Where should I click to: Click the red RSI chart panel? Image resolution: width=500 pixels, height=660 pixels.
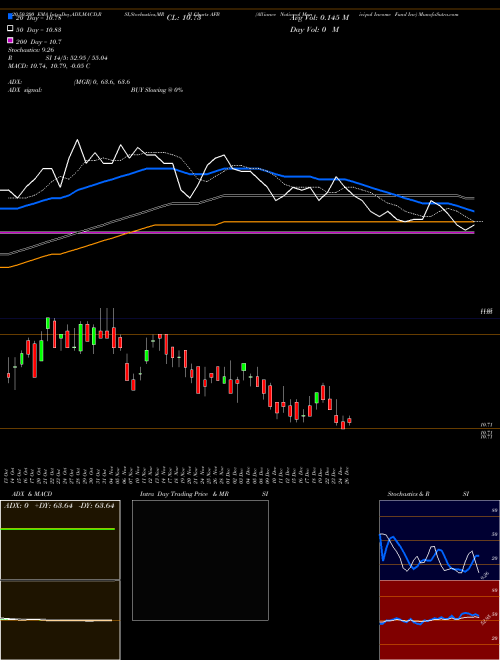point(439,620)
